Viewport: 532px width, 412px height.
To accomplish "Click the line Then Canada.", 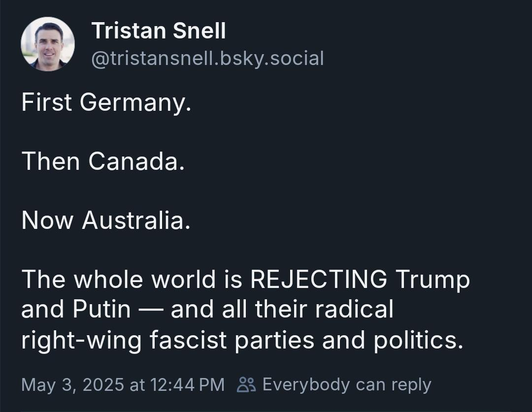I will [103, 161].
